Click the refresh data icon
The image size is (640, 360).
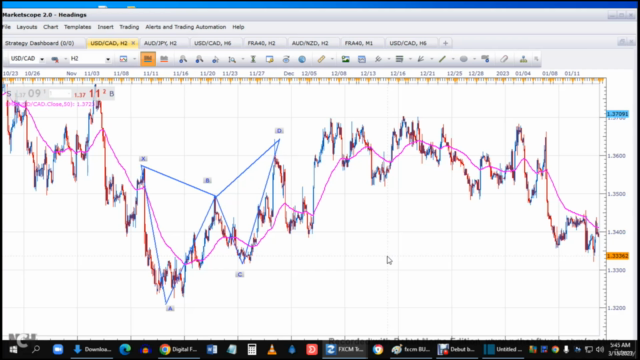click(x=286, y=59)
